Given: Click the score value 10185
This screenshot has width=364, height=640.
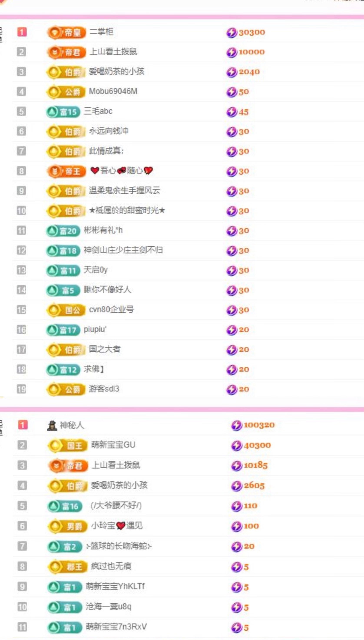Looking at the screenshot, I should pyautogui.click(x=256, y=466).
